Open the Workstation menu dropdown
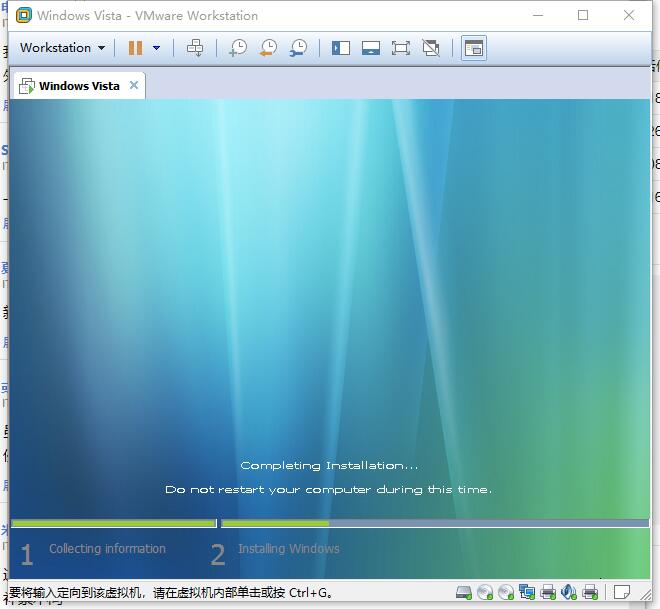Viewport: 660px width, 609px height. pos(62,48)
